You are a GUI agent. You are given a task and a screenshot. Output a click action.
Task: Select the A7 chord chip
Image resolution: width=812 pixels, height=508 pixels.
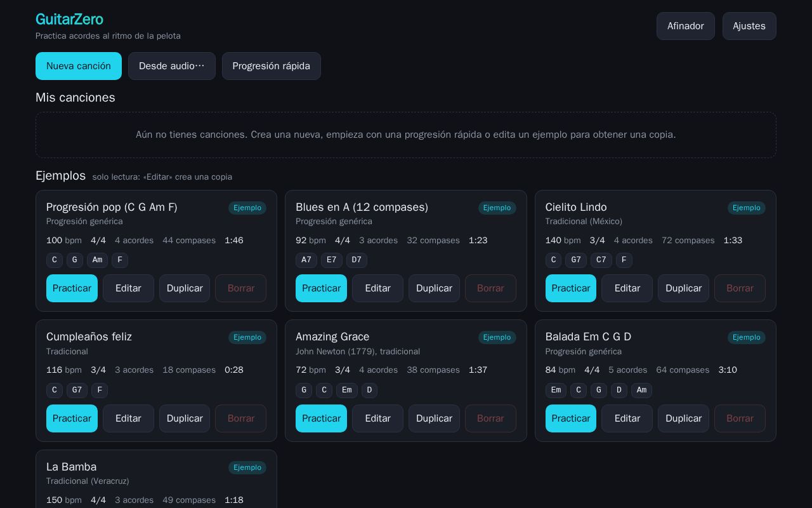[x=306, y=260]
